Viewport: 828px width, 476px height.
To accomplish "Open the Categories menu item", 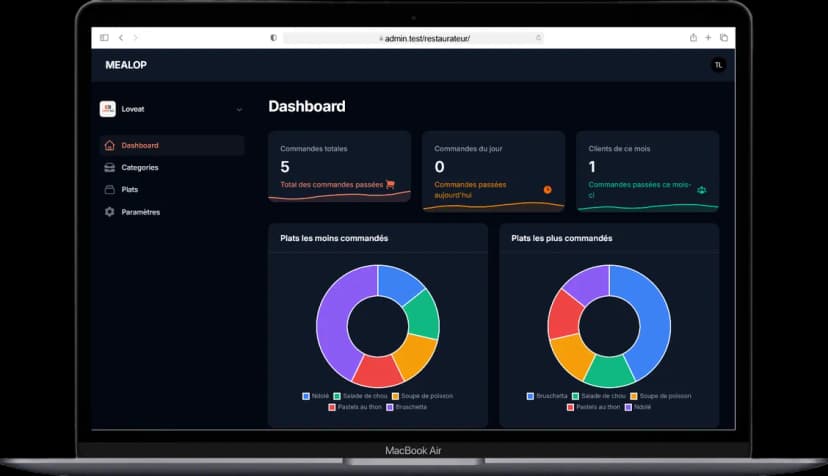I will (140, 168).
